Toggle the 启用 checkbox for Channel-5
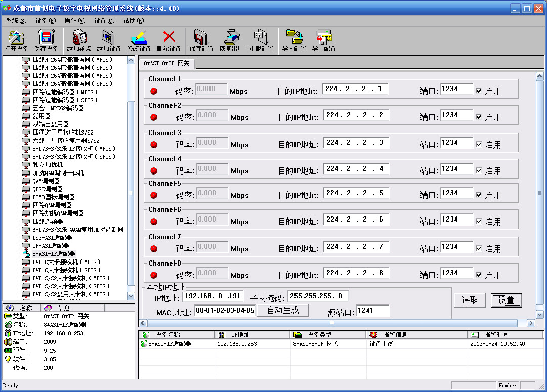The height and width of the screenshot is (392, 547). tap(479, 195)
